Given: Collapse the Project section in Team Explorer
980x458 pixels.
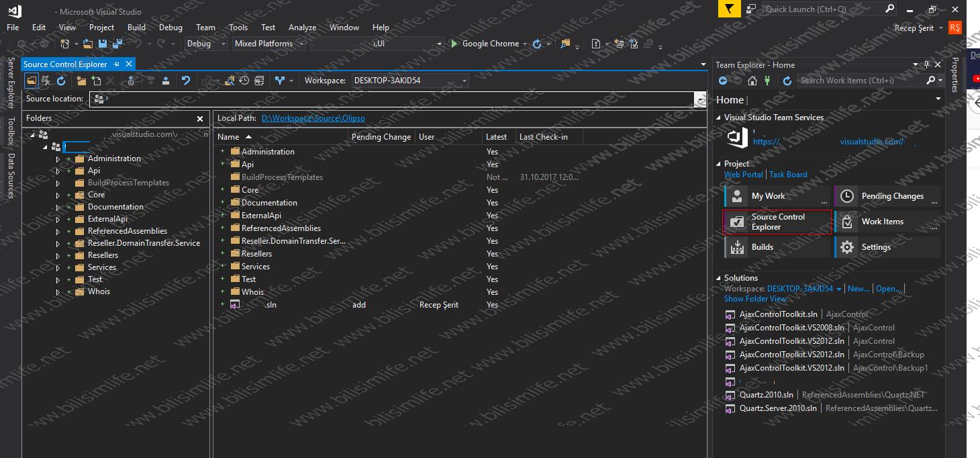Looking at the screenshot, I should point(719,164).
